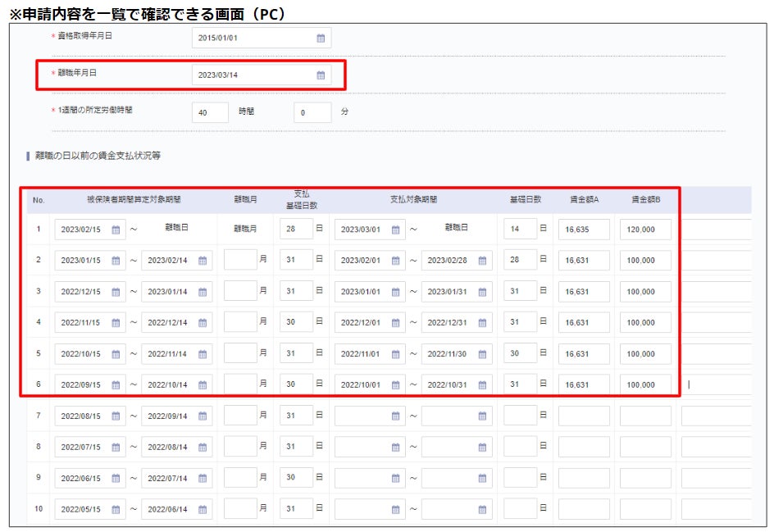This screenshot has width=774, height=532.
Task: Open calendar icon beside 2022/10/01 in row 6
Action: pyautogui.click(x=396, y=385)
